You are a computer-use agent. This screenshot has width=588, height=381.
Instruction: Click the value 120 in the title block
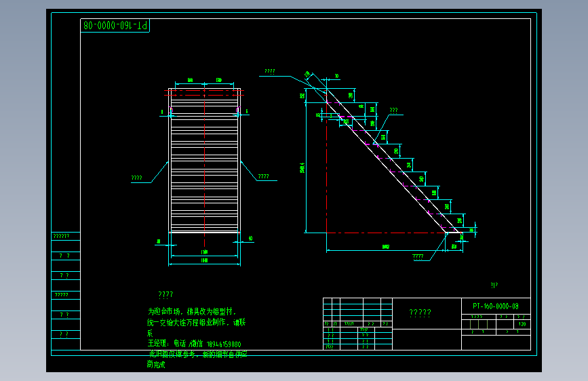(522, 324)
